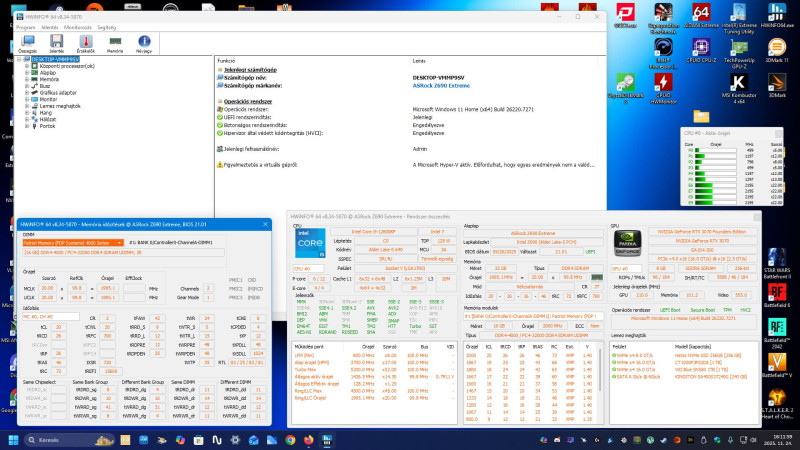The height and width of the screenshot is (450, 800).
Task: Open the CPUID HWMonitor desktop shortcut
Action: click(x=663, y=89)
